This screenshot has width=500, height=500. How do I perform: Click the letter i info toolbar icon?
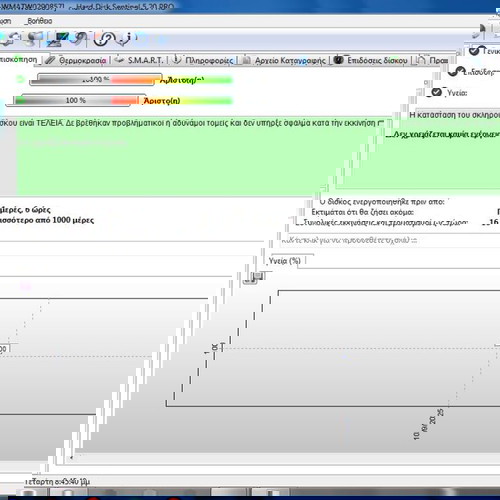125,39
